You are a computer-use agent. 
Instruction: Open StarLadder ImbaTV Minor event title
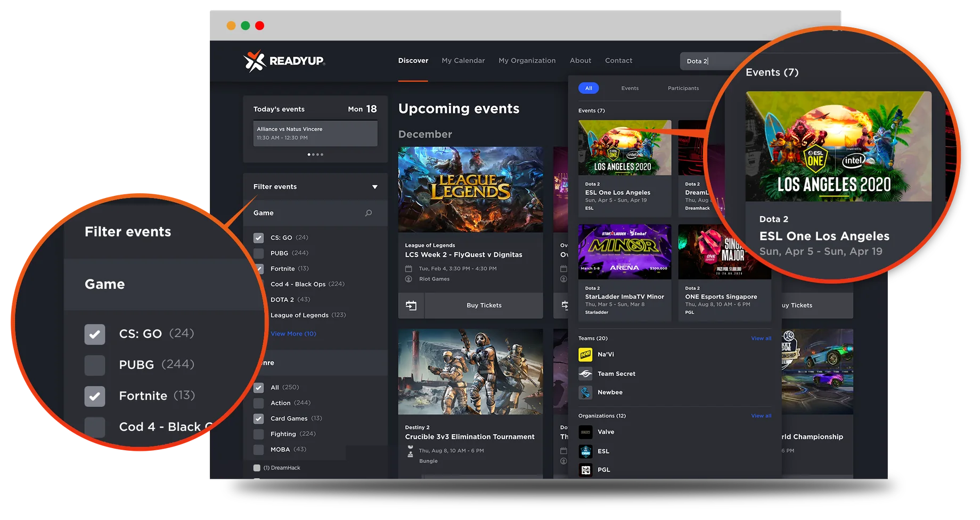coord(624,297)
